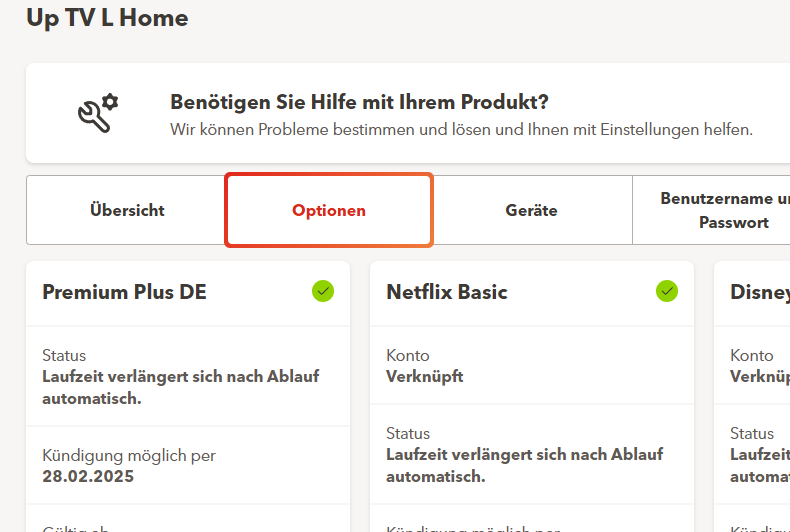The width and height of the screenshot is (790, 532).
Task: Select the Premium Plus DE card title
Action: pyautogui.click(x=124, y=292)
